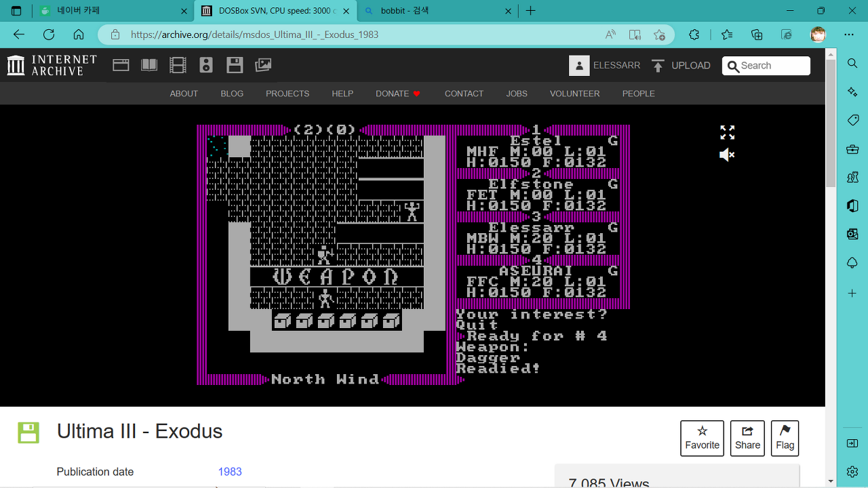Open the BLOG menu item
Image resolution: width=868 pixels, height=488 pixels.
tap(232, 94)
